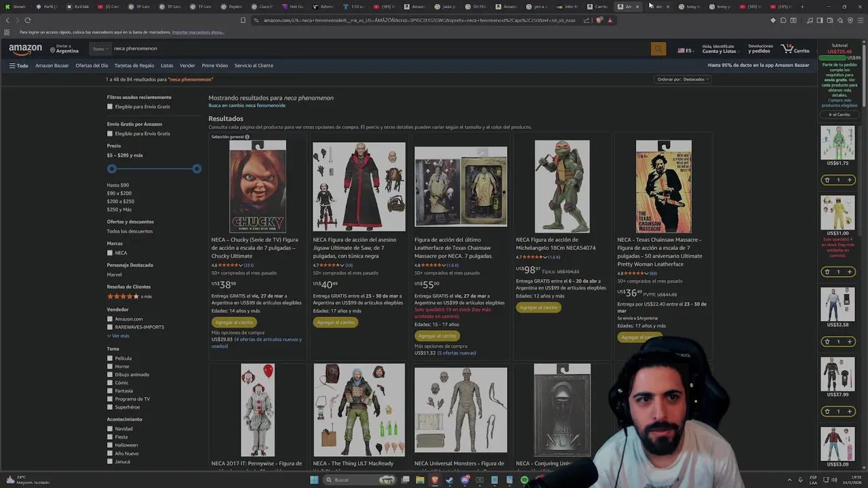Image resolution: width=868 pixels, height=488 pixels.
Task: Check the Cómic theme checkbox
Action: (x=110, y=382)
